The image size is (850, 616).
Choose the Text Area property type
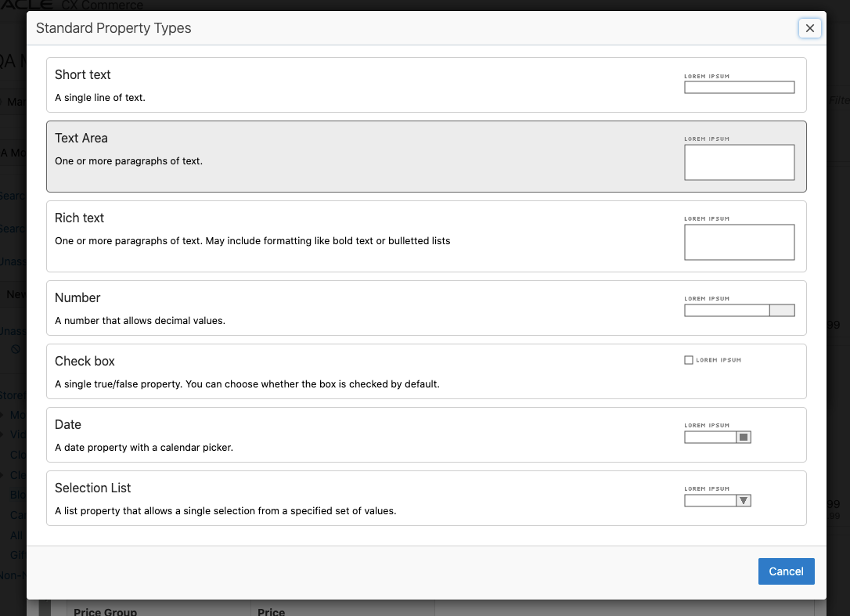[81, 139]
